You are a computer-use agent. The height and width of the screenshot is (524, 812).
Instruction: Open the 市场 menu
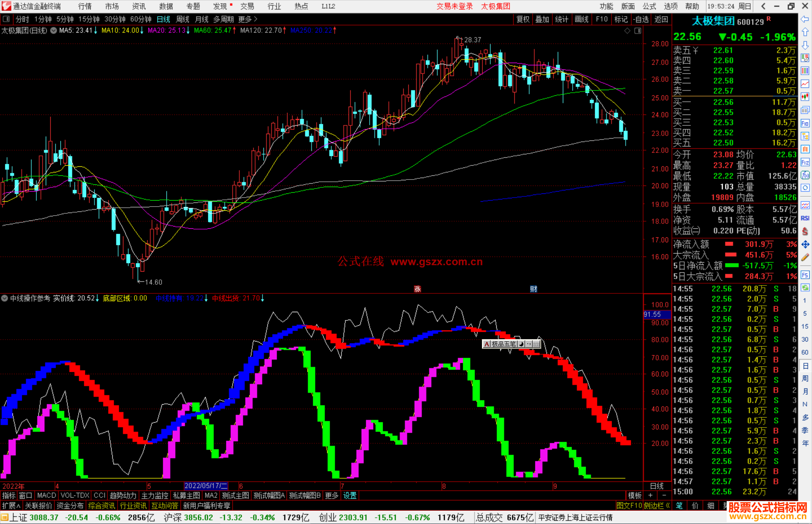pos(112,6)
